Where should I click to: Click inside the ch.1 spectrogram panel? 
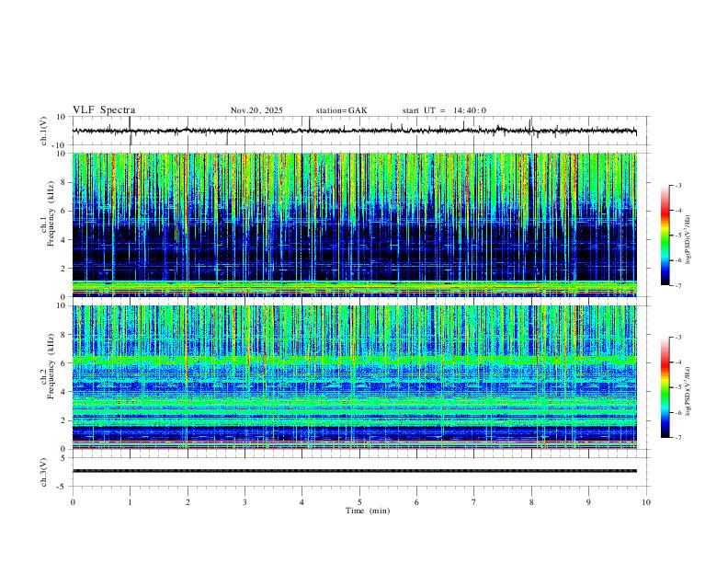tap(354, 224)
